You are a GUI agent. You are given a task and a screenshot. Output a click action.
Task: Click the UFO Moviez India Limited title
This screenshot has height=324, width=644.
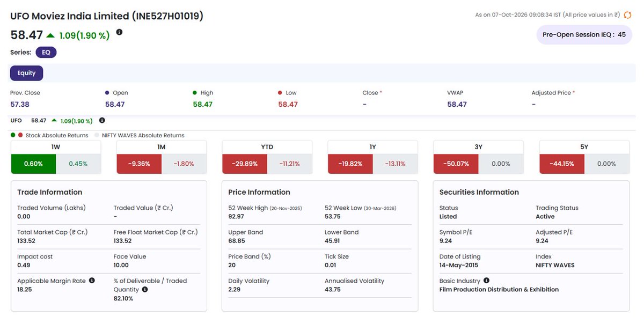pos(107,16)
